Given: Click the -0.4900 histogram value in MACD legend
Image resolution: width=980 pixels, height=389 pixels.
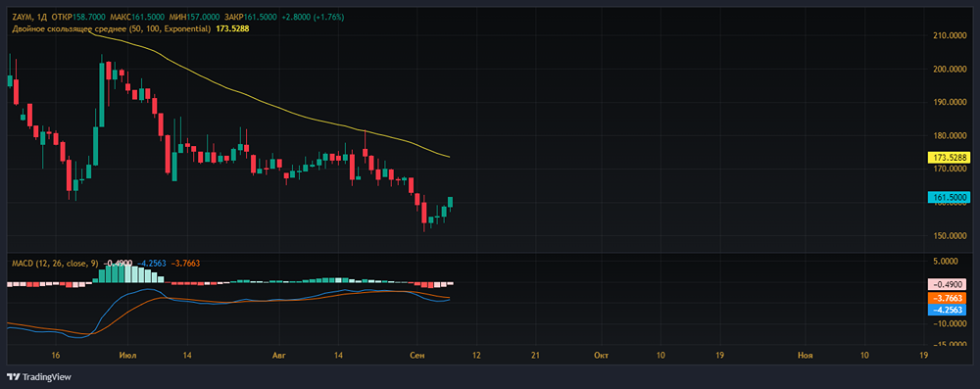Looking at the screenshot, I should (118, 264).
